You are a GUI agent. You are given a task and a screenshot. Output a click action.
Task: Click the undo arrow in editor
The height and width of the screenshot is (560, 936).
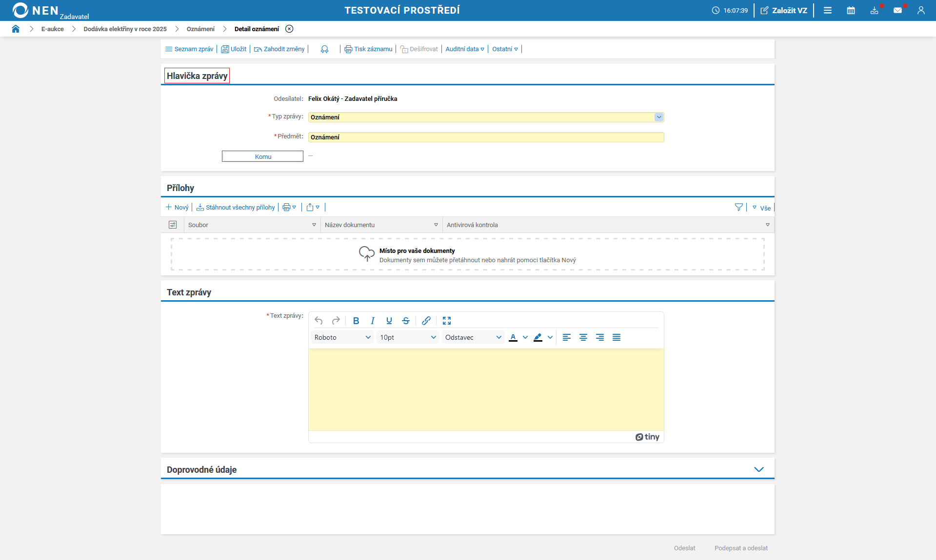pyautogui.click(x=319, y=321)
